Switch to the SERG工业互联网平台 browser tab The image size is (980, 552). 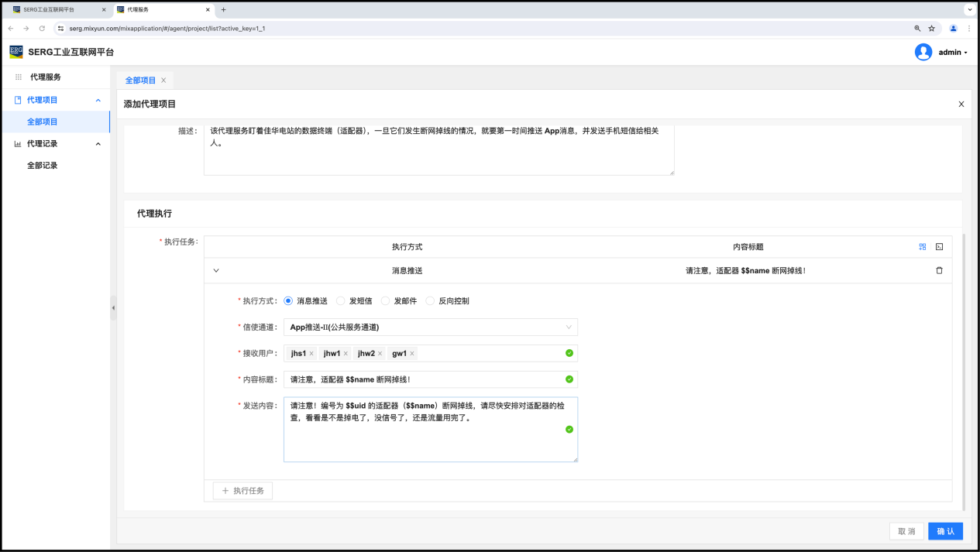click(54, 10)
